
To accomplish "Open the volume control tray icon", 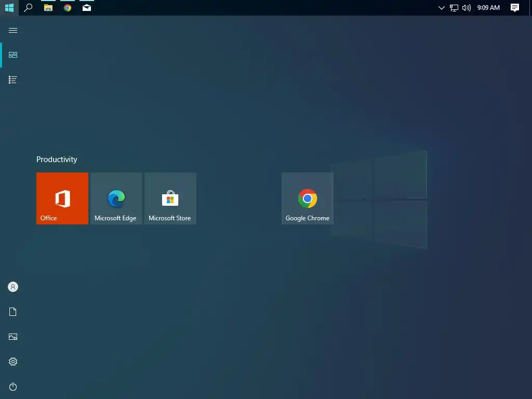I will point(467,7).
